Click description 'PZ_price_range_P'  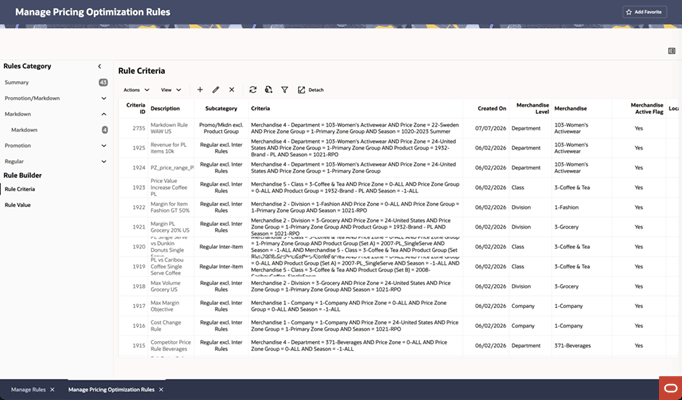172,168
